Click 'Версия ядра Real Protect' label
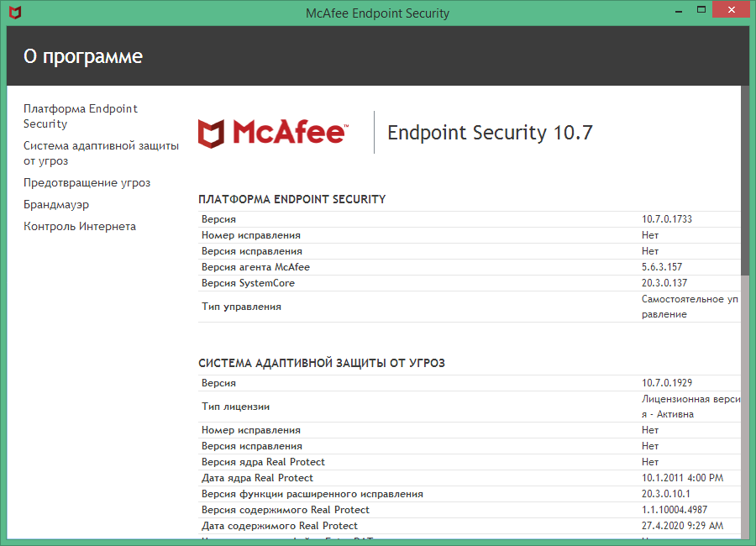756x546 pixels. [x=263, y=462]
